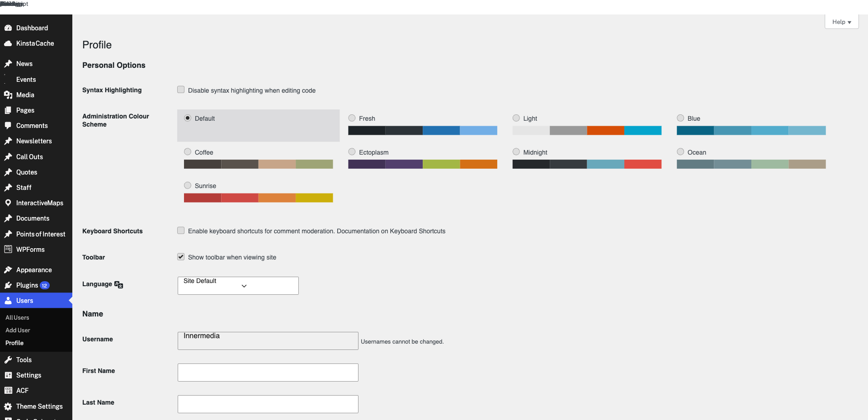The width and height of the screenshot is (868, 420).
Task: Click the Media library icon
Action: click(8, 95)
